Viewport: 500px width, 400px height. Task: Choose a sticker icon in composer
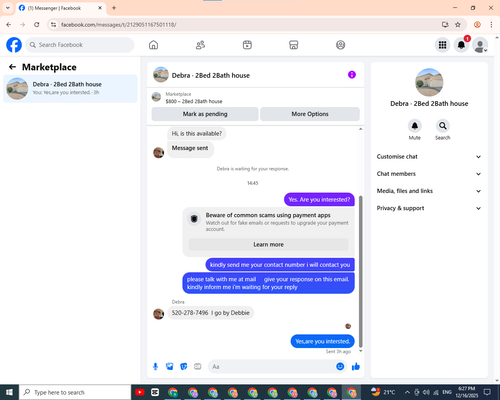tap(184, 367)
